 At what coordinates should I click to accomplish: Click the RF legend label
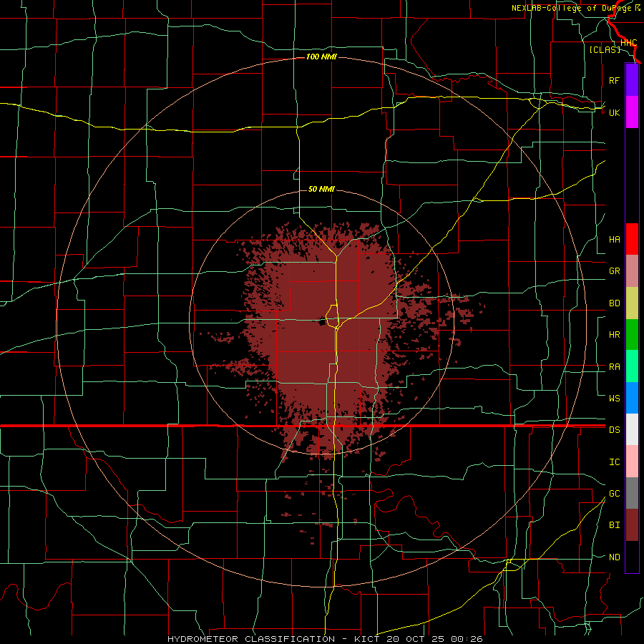pyautogui.click(x=614, y=80)
